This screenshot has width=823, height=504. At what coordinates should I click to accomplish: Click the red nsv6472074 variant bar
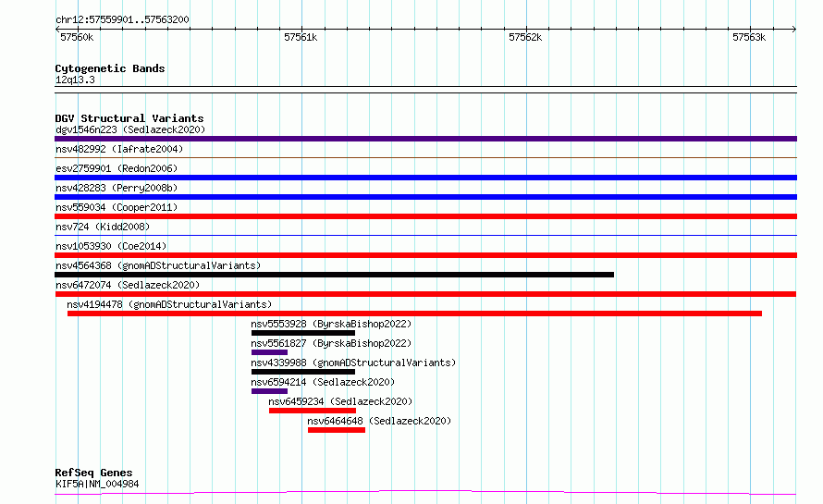pos(425,294)
